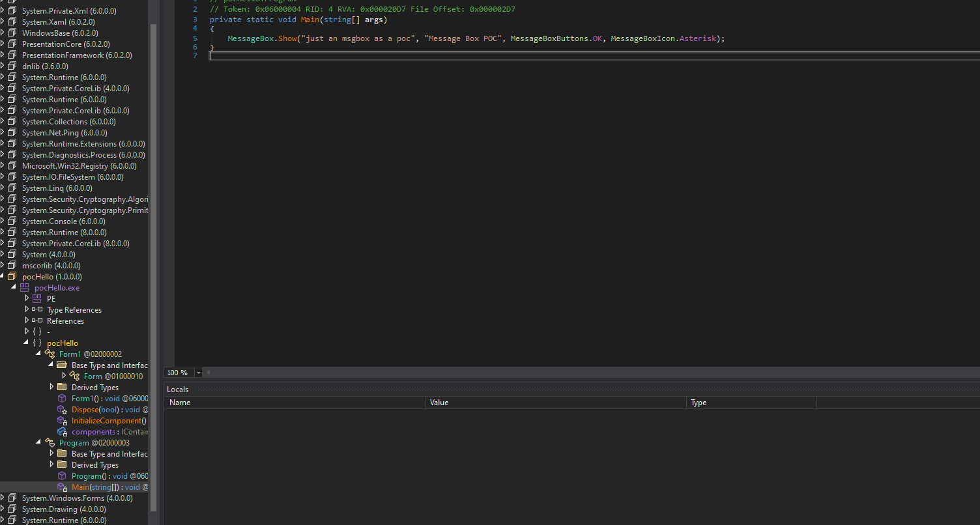Select System.Private.CoreLib (8.0.0.0) assembly

pos(76,244)
